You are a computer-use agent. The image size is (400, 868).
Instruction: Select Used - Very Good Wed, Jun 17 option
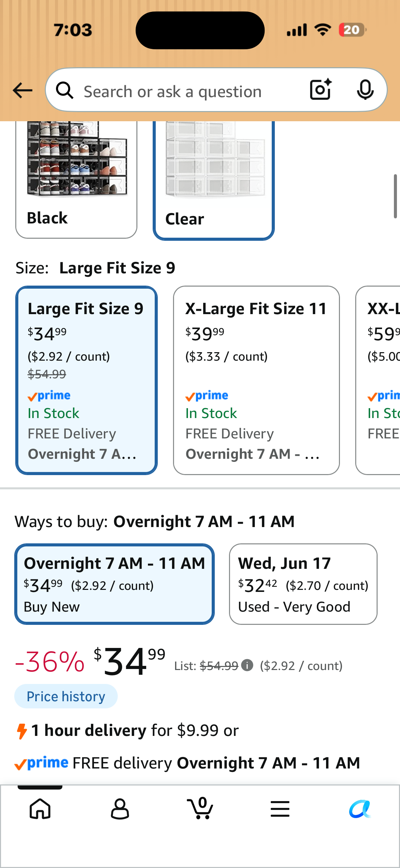(303, 584)
